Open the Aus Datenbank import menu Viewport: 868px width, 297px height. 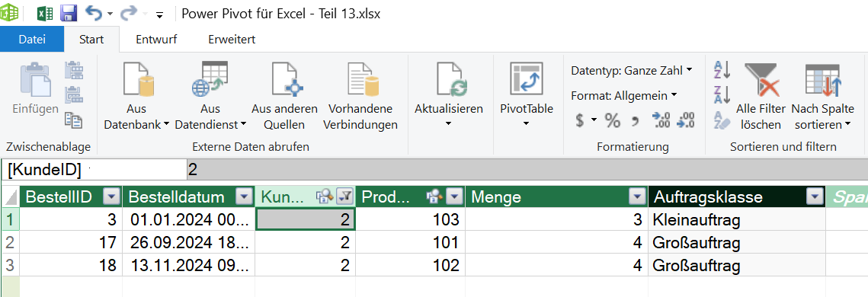pos(136,96)
